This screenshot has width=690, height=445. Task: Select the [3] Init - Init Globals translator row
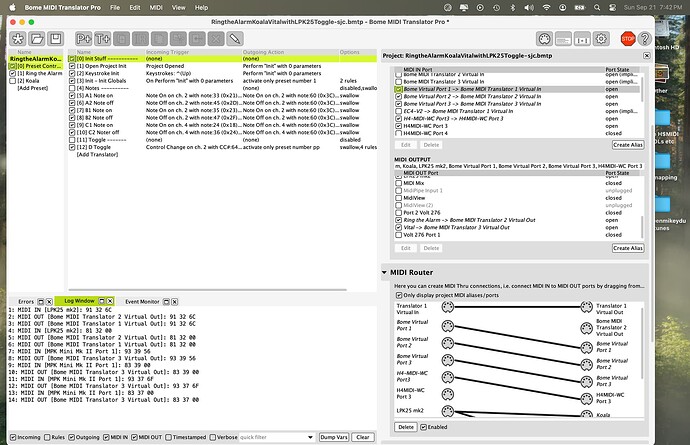[x=223, y=81]
